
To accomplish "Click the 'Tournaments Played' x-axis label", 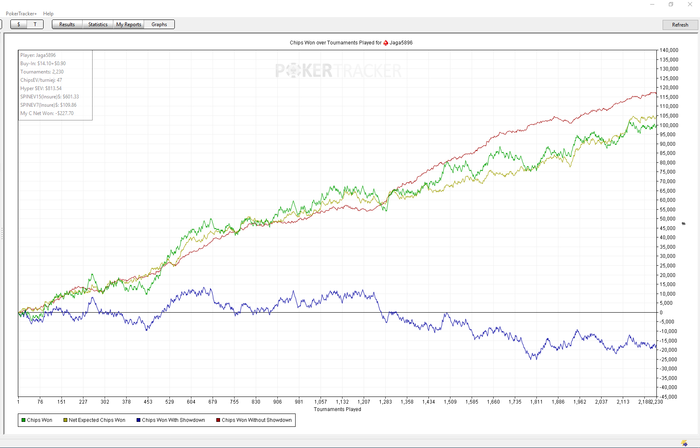I will (337, 409).
